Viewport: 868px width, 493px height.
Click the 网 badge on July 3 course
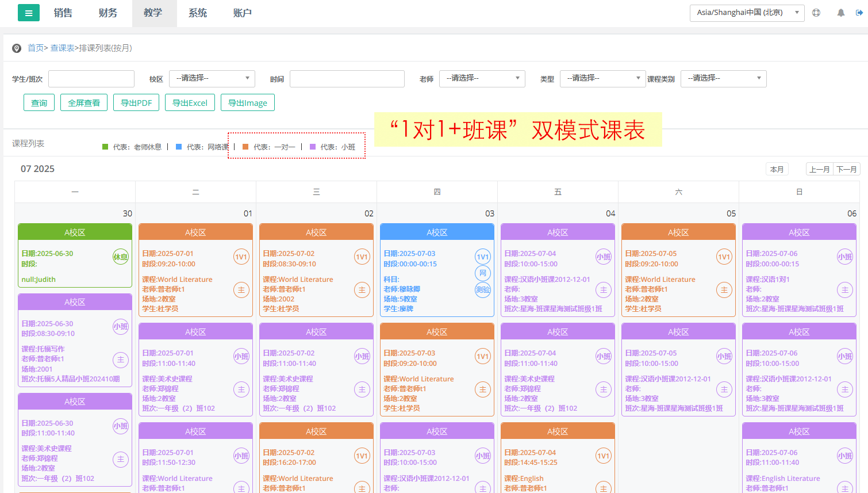click(x=483, y=273)
